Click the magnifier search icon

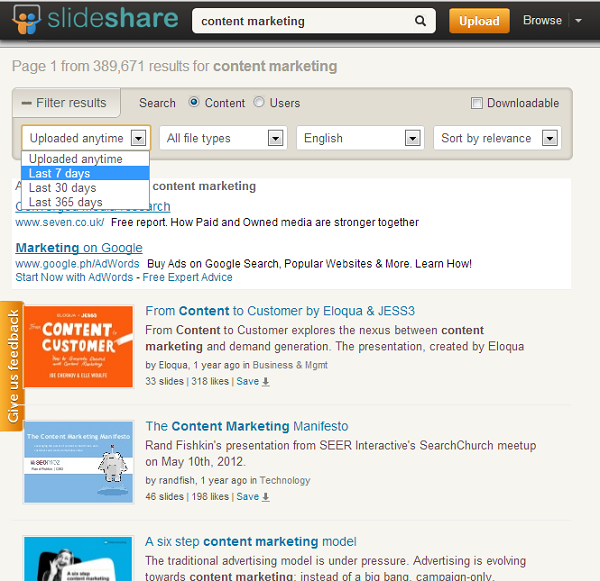tap(420, 21)
